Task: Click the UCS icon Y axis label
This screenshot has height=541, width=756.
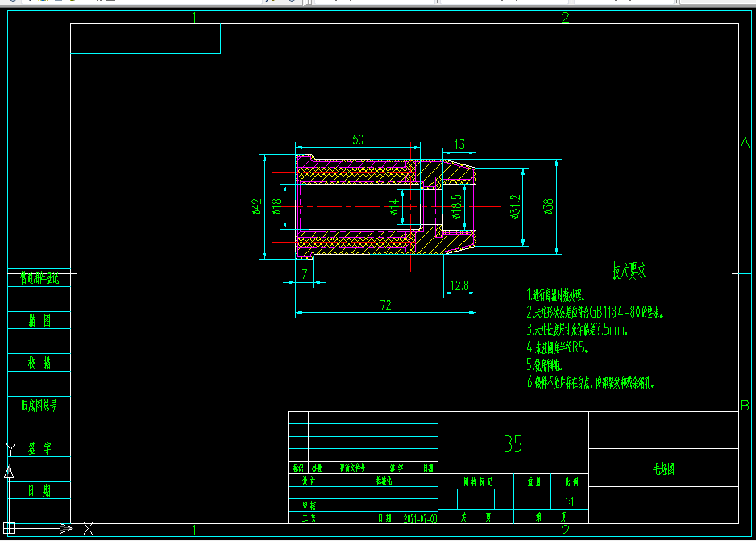Action: [10, 449]
